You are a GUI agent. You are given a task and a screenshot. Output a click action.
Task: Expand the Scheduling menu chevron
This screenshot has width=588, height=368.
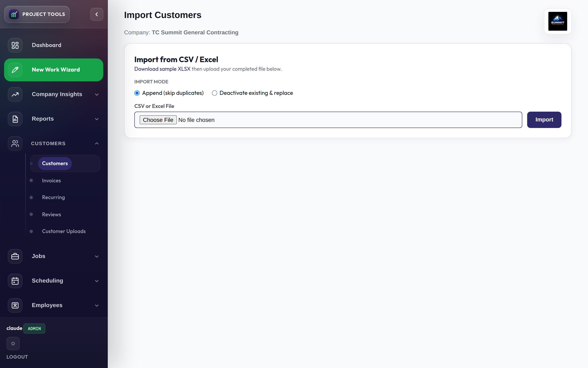[97, 281]
